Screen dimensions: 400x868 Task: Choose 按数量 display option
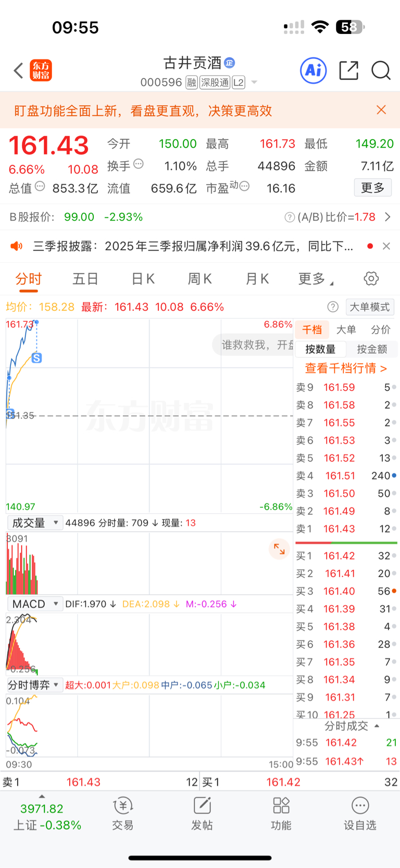click(320, 349)
